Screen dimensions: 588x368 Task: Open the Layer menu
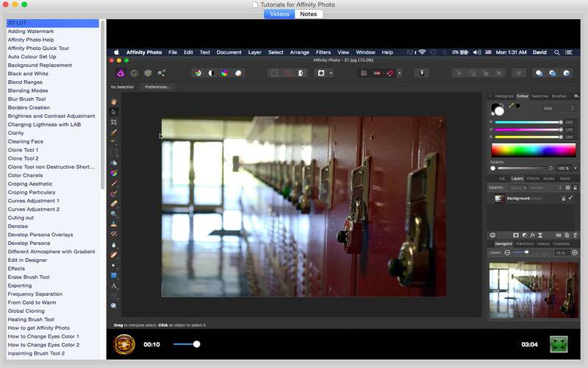[254, 52]
